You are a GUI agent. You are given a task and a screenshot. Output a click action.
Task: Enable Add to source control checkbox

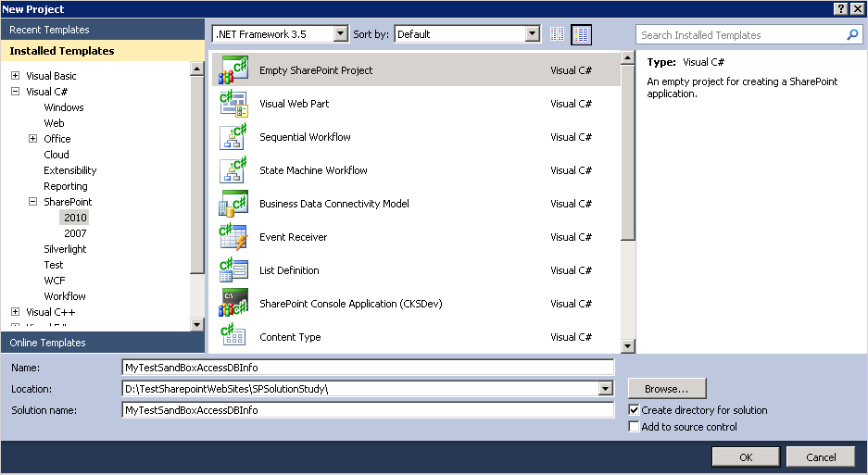coord(634,426)
